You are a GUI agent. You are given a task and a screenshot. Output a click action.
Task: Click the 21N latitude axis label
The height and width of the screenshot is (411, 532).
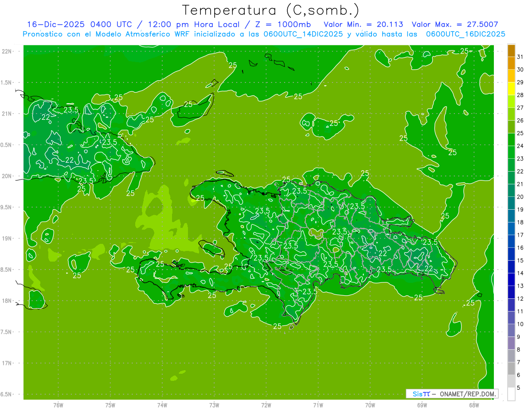click(7, 114)
